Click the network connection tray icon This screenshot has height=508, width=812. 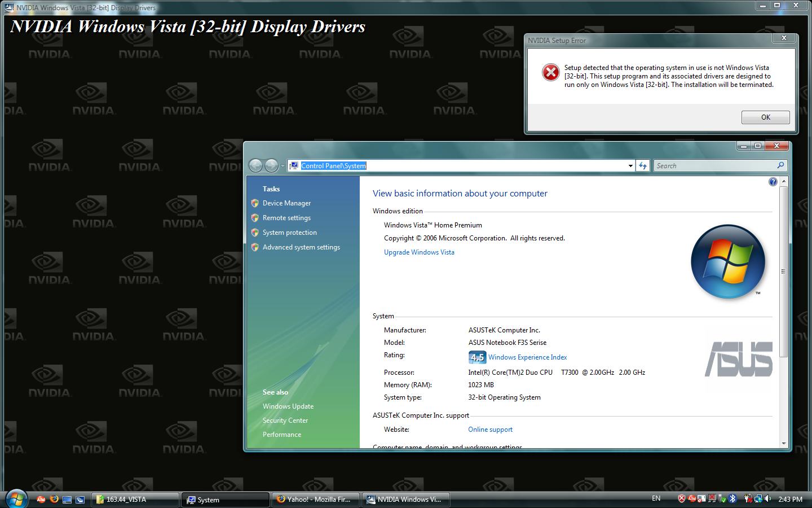(758, 498)
